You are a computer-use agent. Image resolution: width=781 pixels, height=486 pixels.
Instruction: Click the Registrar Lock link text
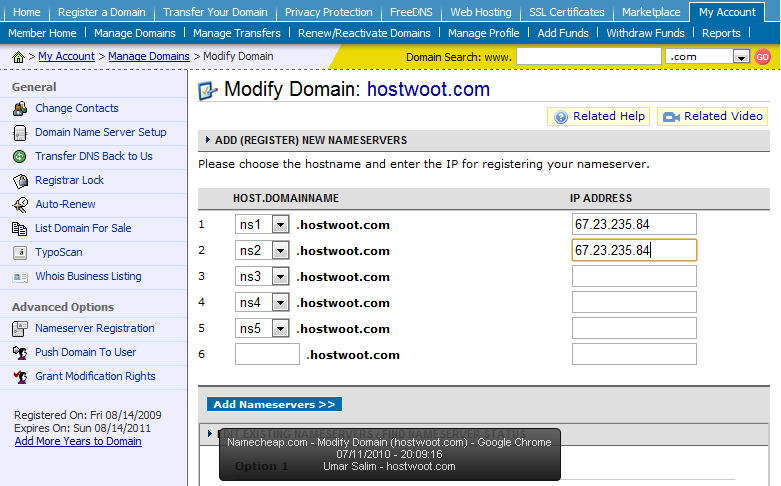[x=69, y=180]
